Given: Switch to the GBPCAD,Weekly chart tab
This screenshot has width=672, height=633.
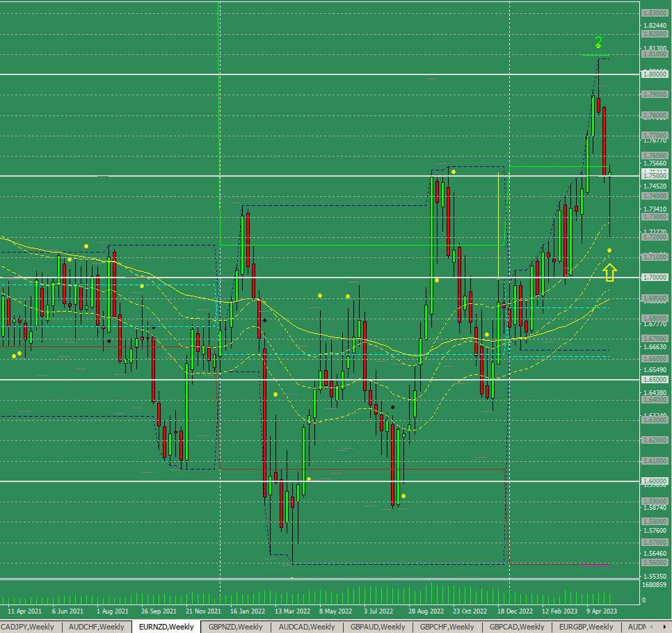Looking at the screenshot, I should tap(516, 627).
